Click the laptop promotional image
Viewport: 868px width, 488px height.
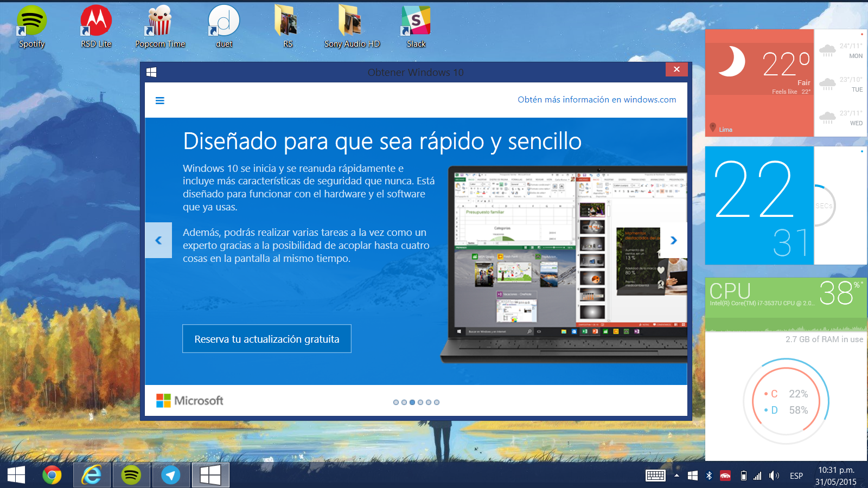[564, 265]
